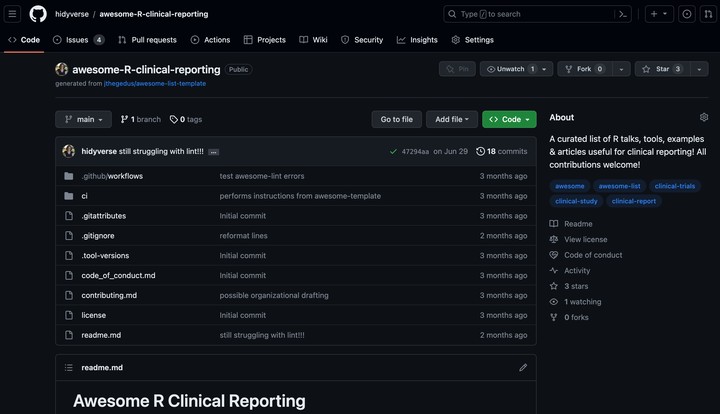Open Unwatch notification options dropdown arrow

[x=545, y=69]
